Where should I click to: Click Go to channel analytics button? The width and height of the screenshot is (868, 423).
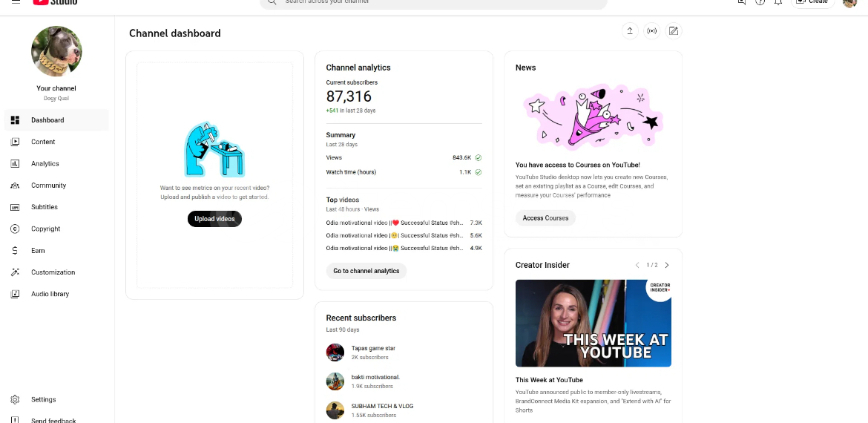click(x=366, y=271)
